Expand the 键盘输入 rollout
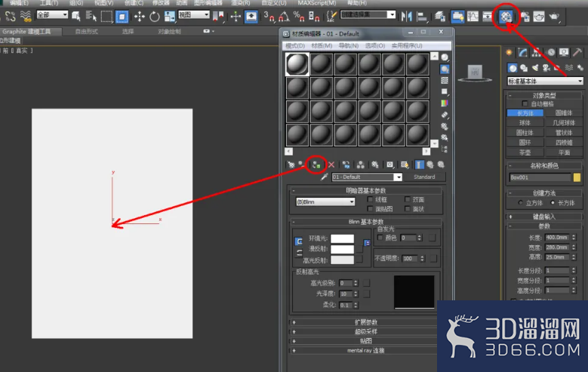 tap(544, 217)
